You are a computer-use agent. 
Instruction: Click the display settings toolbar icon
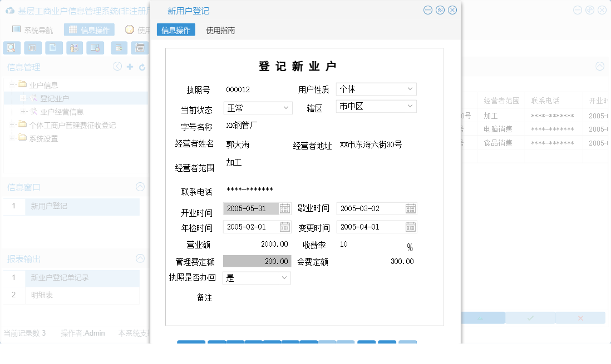(x=95, y=48)
